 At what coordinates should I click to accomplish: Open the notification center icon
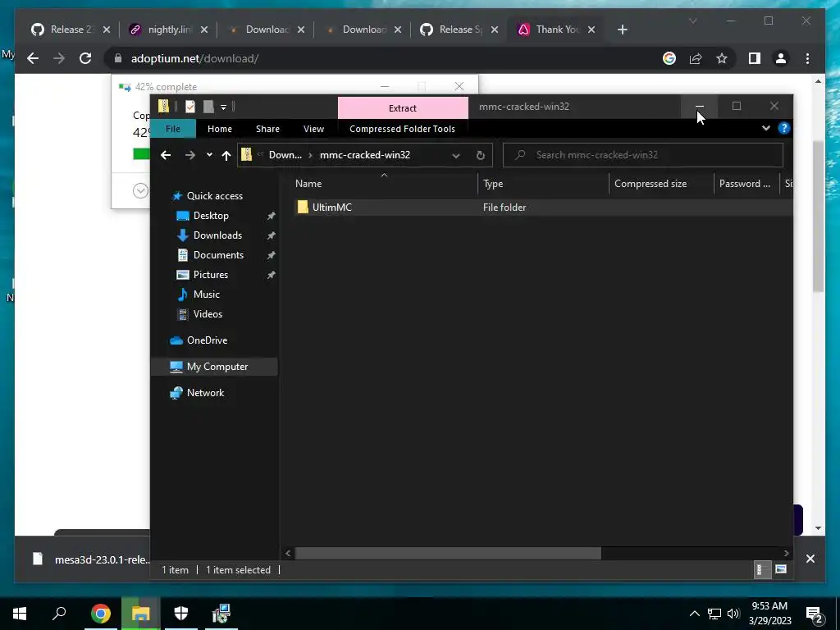815,614
